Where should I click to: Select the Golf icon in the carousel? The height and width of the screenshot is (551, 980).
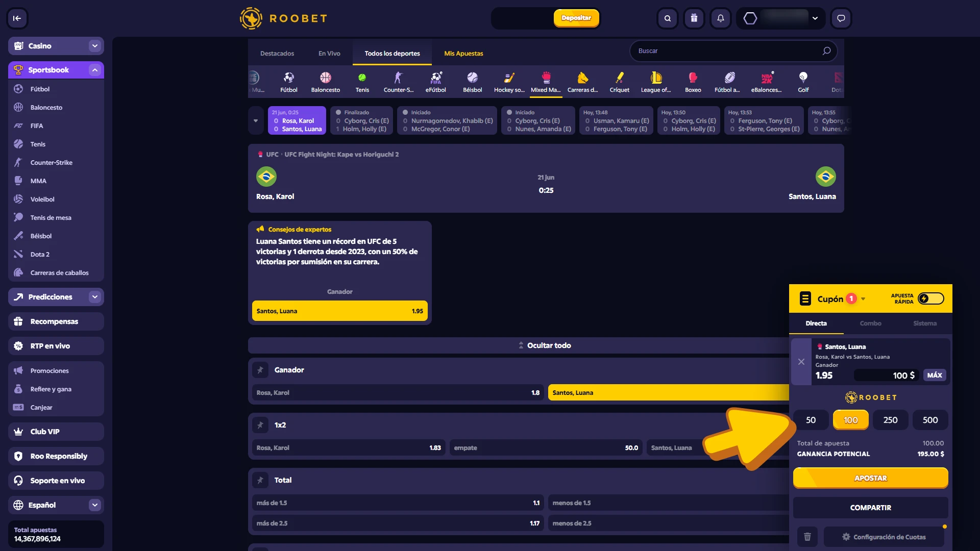pyautogui.click(x=803, y=82)
